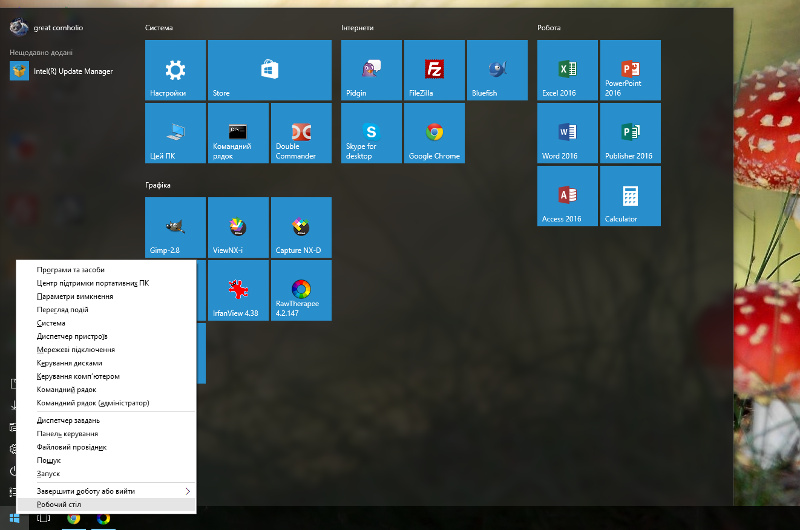The width and height of the screenshot is (800, 530).
Task: Click the Windows Start button
Action: coord(14,518)
